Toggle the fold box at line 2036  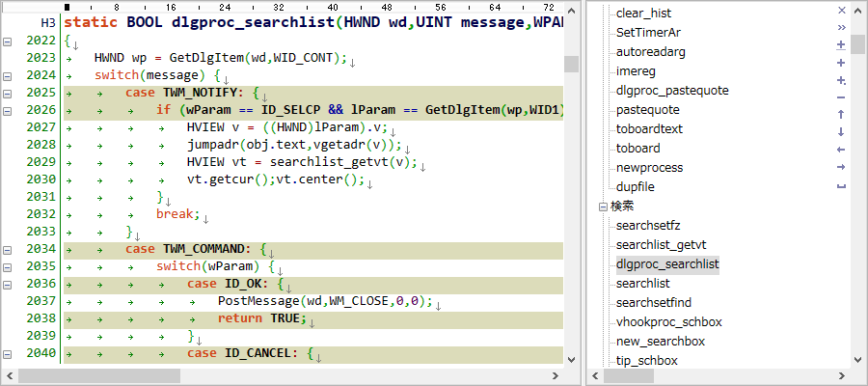pos(7,284)
